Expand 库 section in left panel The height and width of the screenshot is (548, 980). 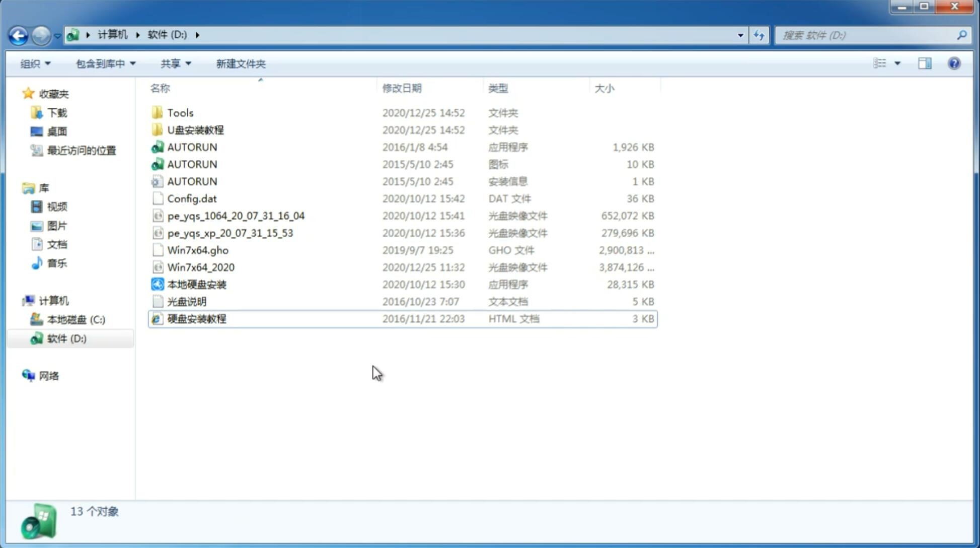pyautogui.click(x=18, y=187)
